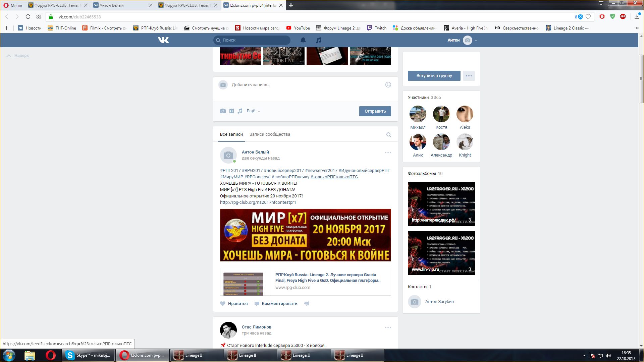Attach photo using camera icon in composer

click(223, 111)
